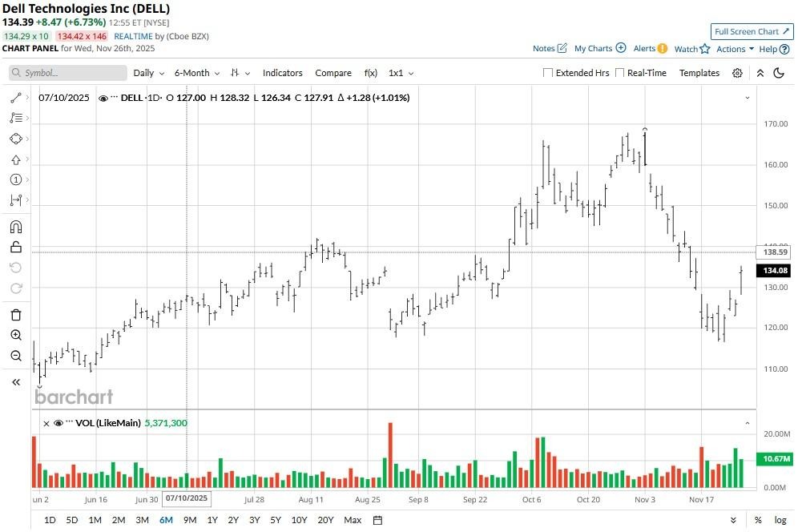Image resolution: width=798 pixels, height=532 pixels.
Task: Open the 1x1 grid layout dropdown
Action: 401,73
